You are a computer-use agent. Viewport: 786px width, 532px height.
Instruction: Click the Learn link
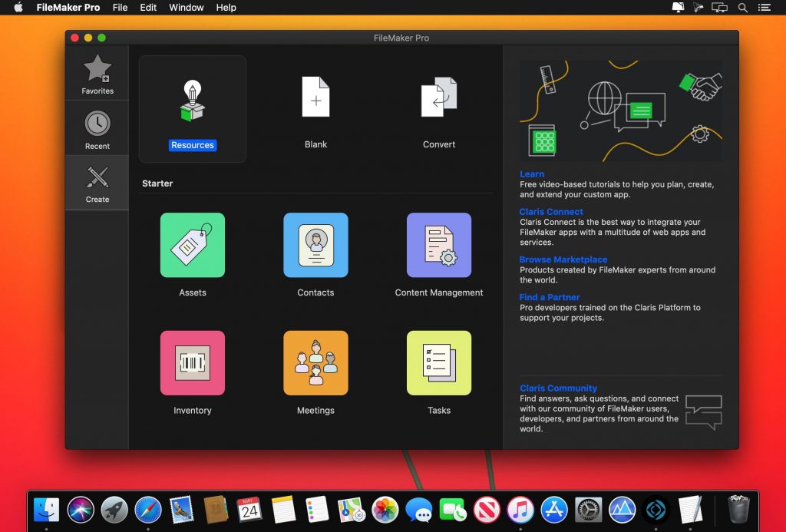pyautogui.click(x=532, y=173)
